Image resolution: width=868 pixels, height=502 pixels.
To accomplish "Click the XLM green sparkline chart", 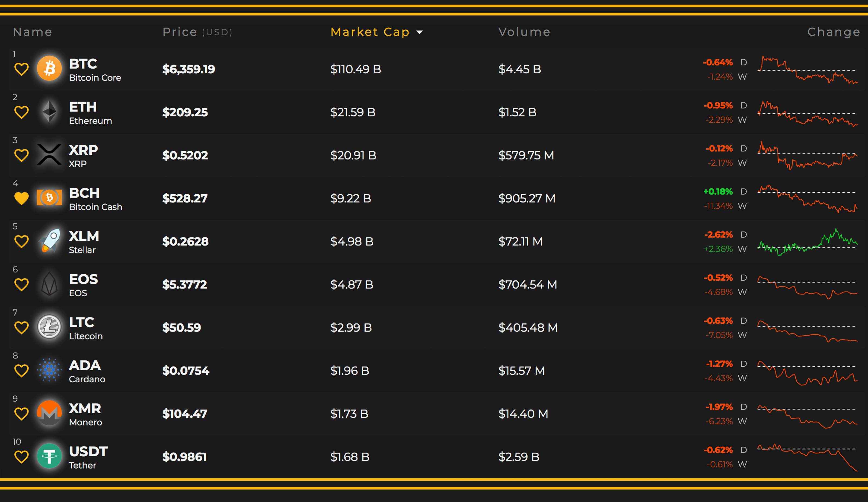I will pos(807,242).
